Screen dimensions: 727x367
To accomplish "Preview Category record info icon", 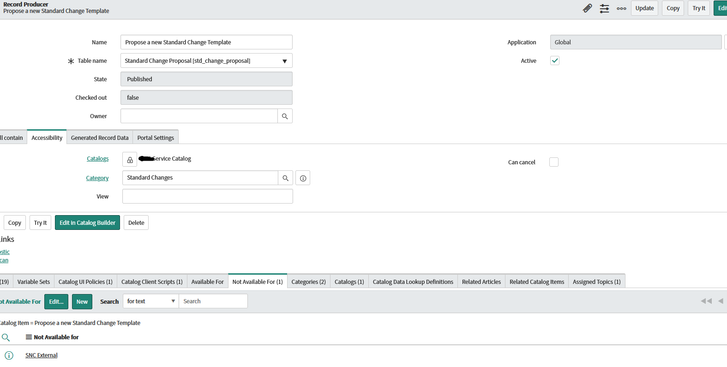I will (303, 178).
